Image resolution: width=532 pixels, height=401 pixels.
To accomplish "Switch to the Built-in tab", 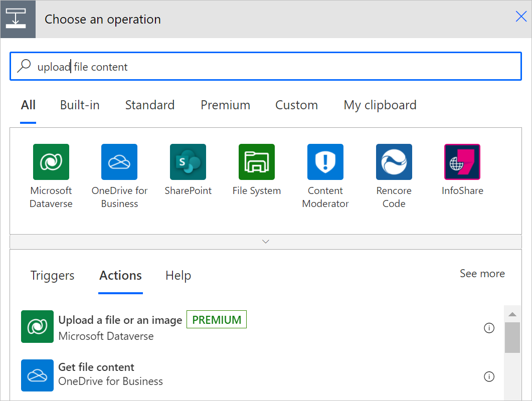I will click(79, 105).
